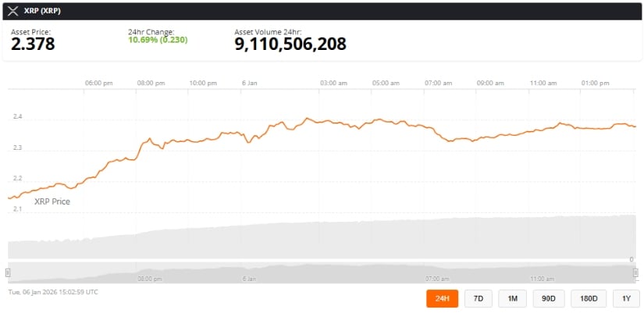644x313 pixels.
Task: Click the XRP logo icon
Action: pyautogui.click(x=12, y=11)
